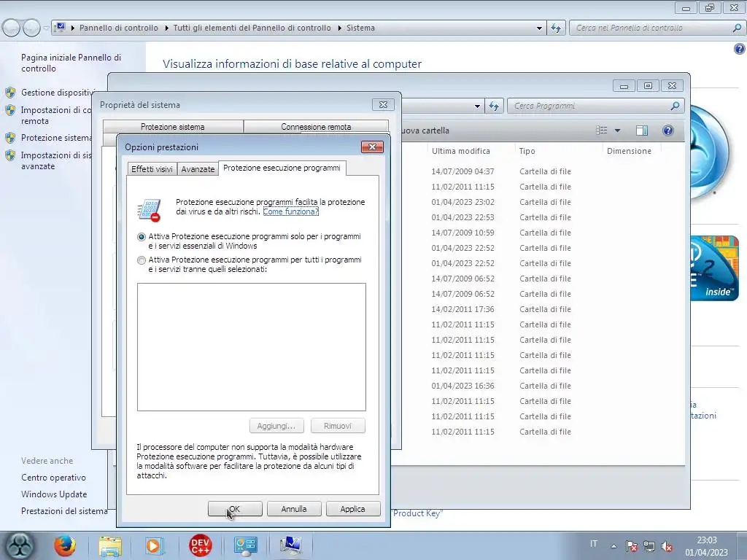Click magnifier icon in Cerca Programmi field

click(x=675, y=106)
